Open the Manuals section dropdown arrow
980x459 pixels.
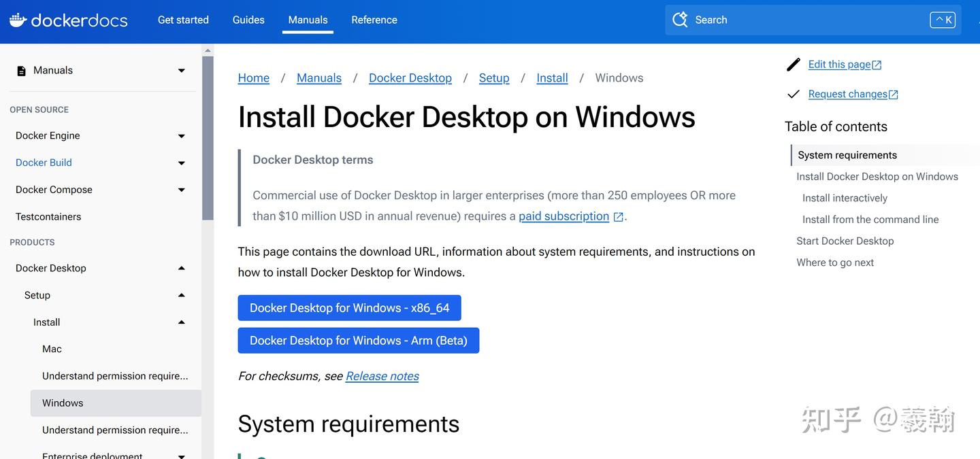tap(182, 71)
